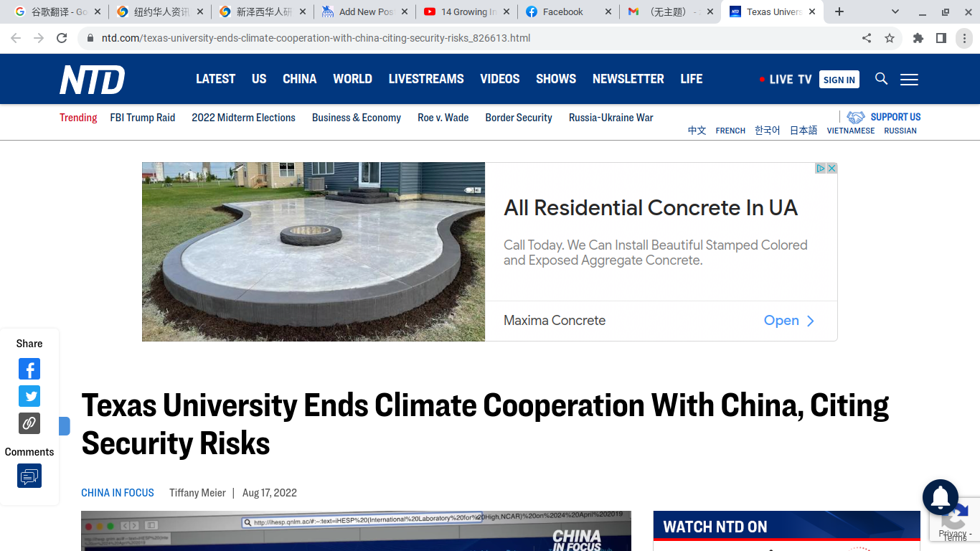Open Chrome's three-dot menu
The width and height of the screenshot is (980, 551).
point(965,38)
